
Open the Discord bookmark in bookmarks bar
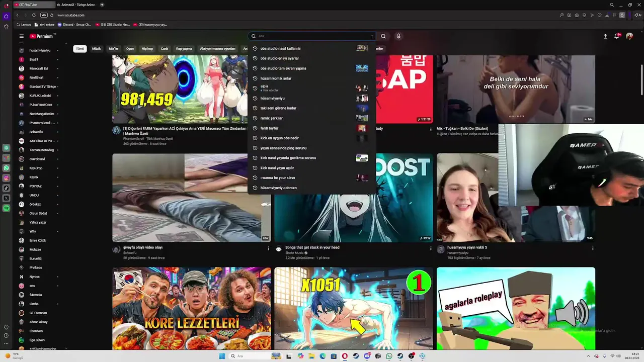click(x=74, y=25)
